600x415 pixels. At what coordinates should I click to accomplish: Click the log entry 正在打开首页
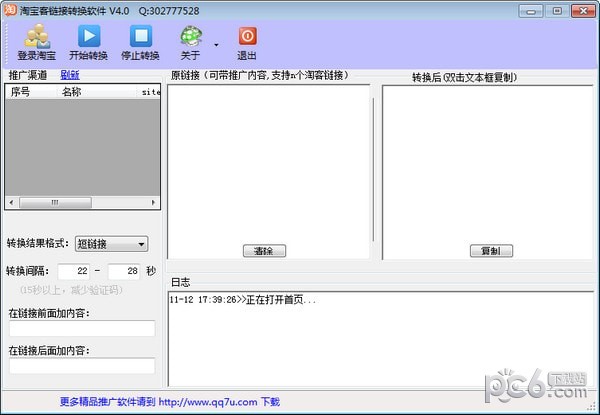click(x=243, y=300)
